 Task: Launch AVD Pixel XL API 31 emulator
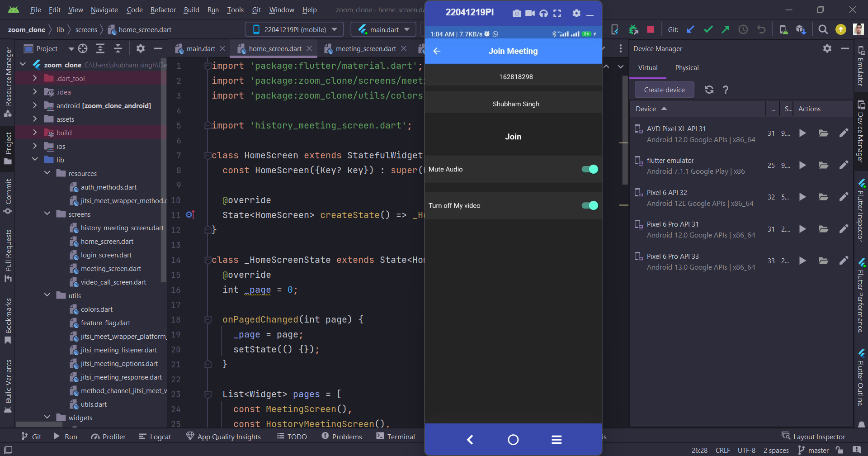click(x=802, y=133)
